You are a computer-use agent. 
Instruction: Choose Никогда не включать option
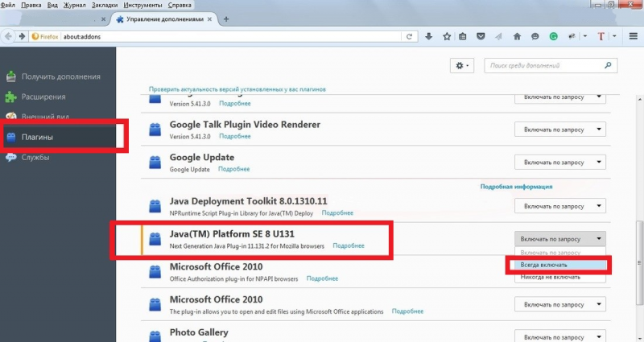tap(560, 277)
